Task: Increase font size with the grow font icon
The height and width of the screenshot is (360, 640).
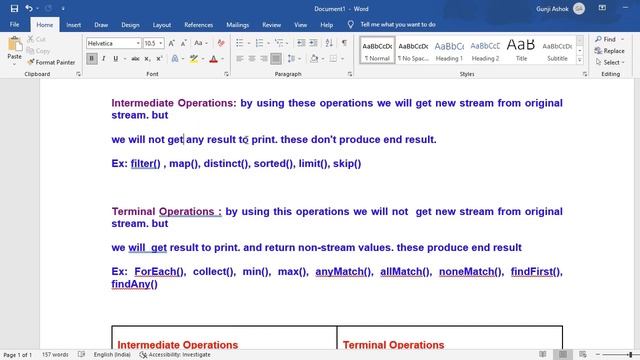Action: click(172, 43)
